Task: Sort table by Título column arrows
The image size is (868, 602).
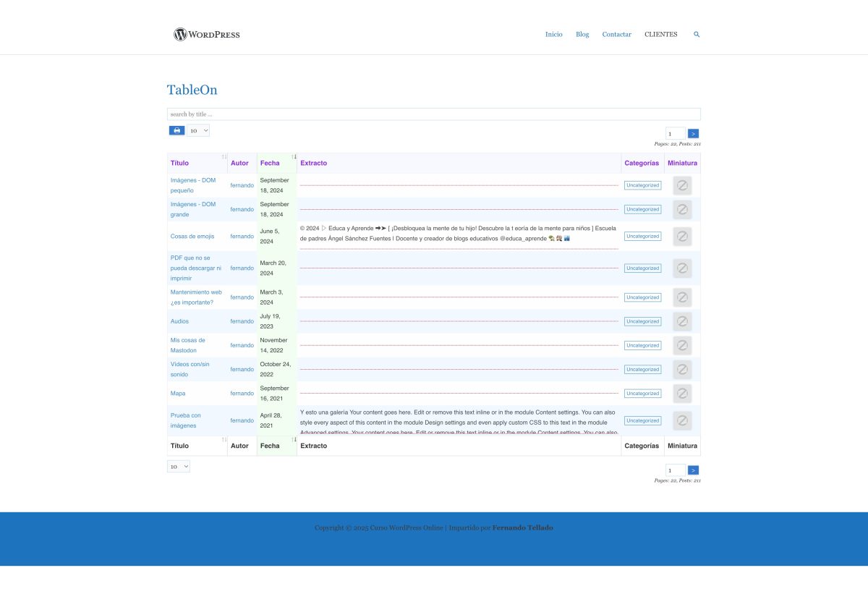Action: pyautogui.click(x=224, y=157)
